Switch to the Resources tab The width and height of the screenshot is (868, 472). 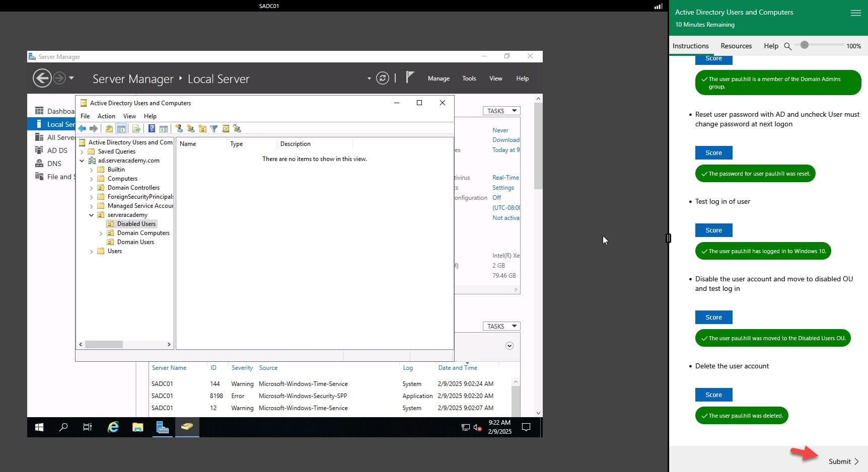pos(736,46)
